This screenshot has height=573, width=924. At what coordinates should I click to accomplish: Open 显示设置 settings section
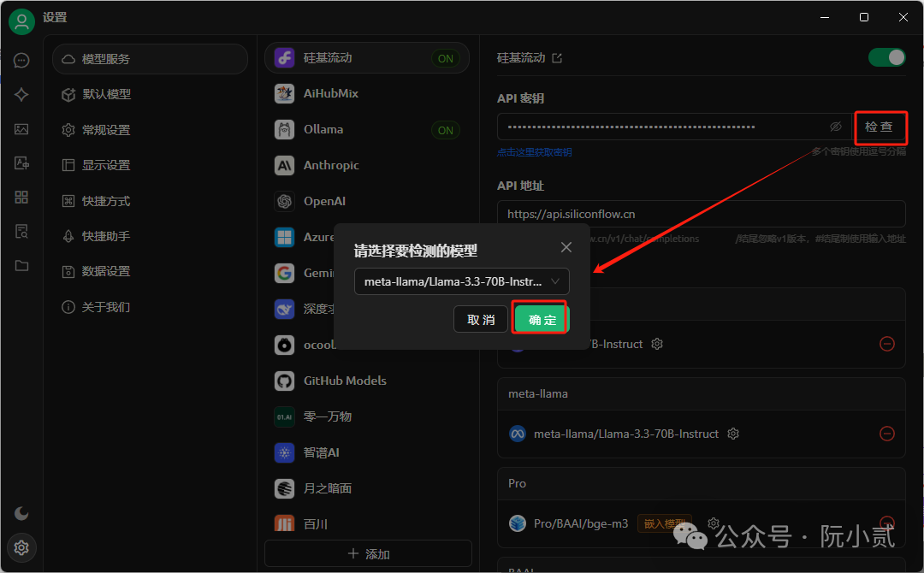click(150, 165)
